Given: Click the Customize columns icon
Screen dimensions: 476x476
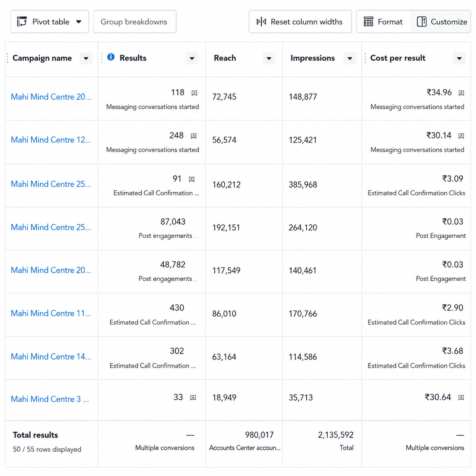Looking at the screenshot, I should pyautogui.click(x=422, y=22).
